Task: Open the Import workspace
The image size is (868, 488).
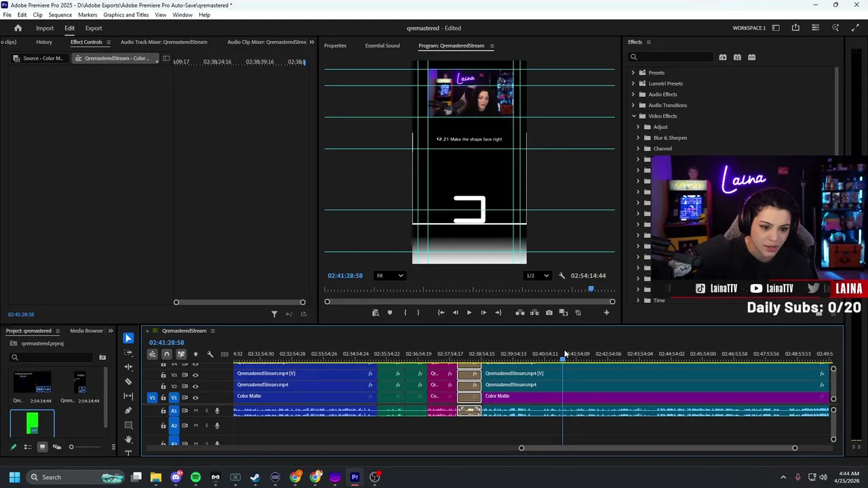Action: point(45,28)
